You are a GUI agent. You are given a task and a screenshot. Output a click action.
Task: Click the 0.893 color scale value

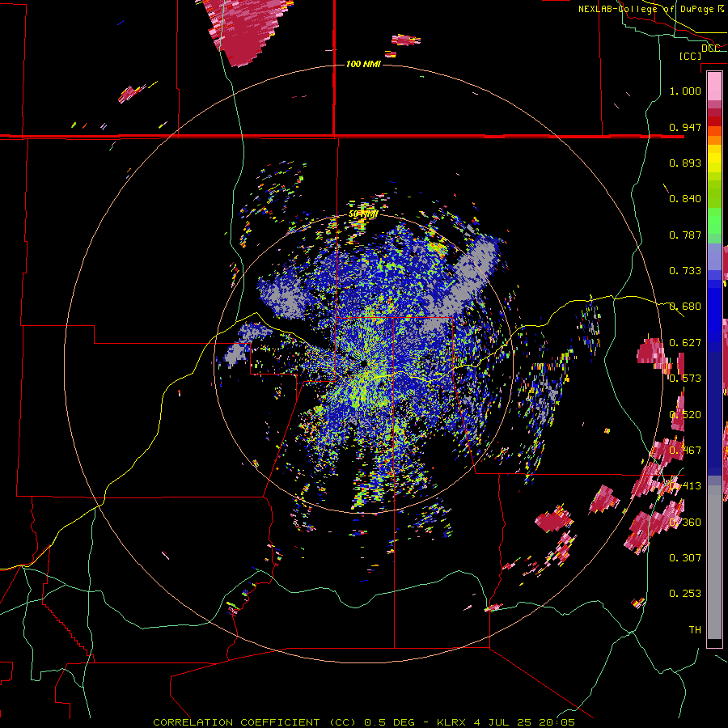pyautogui.click(x=685, y=163)
